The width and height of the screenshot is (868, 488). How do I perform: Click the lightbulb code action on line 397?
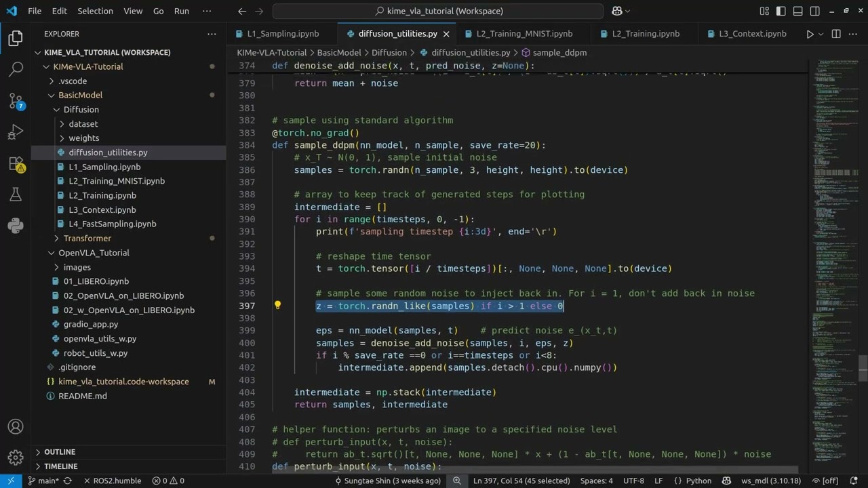277,306
